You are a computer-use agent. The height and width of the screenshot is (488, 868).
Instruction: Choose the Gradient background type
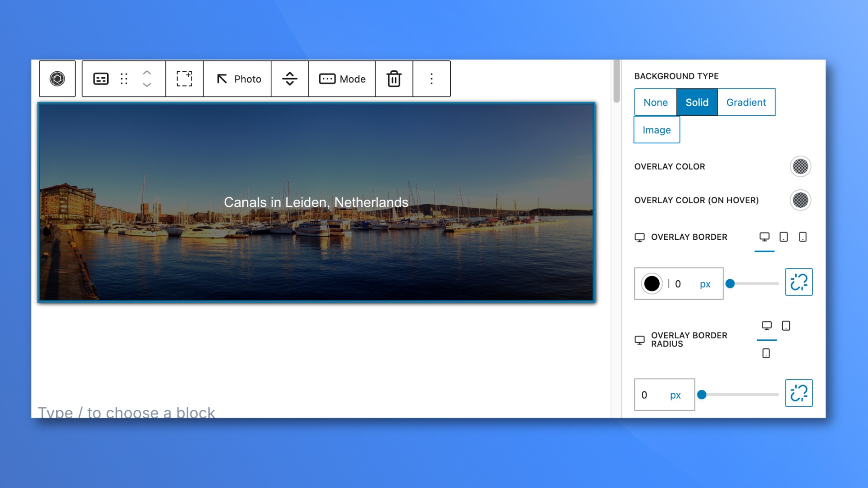[x=746, y=103]
